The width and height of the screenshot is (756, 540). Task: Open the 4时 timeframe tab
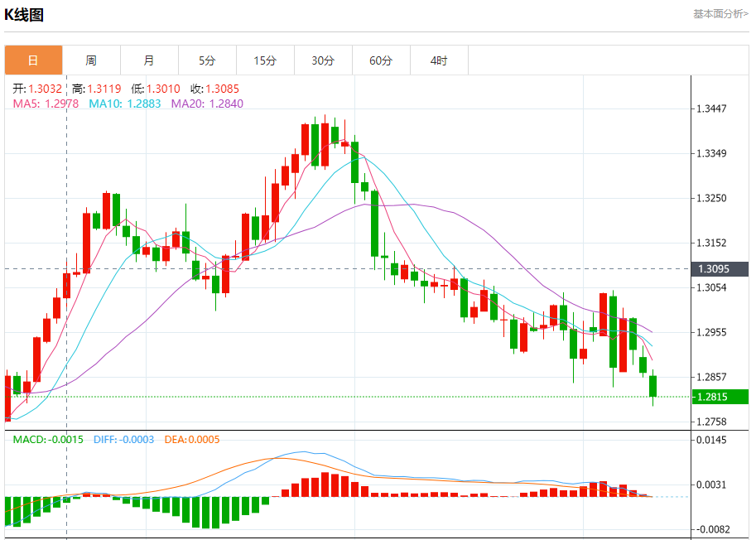click(439, 60)
